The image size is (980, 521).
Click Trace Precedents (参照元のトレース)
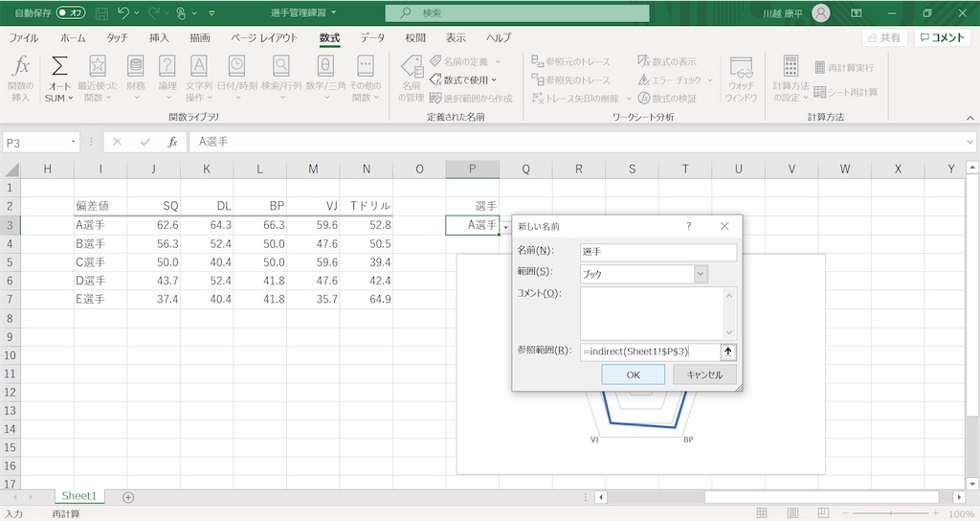tap(570, 61)
